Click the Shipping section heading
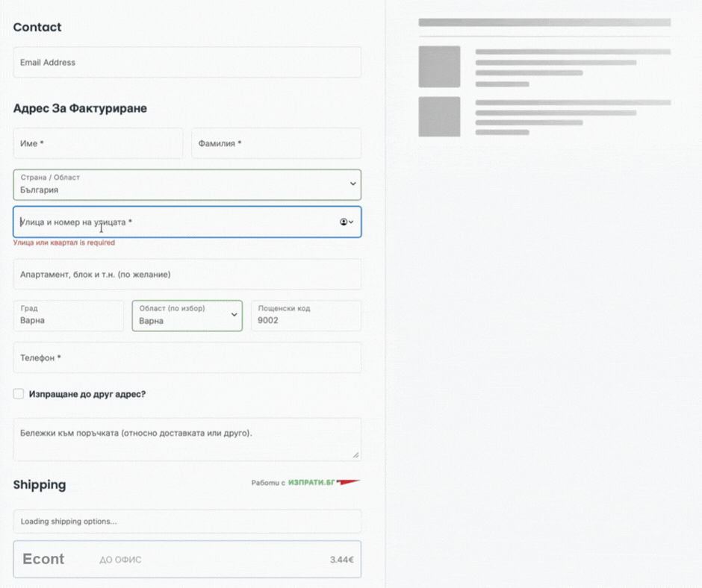Viewport: 702px width, 588px height. tap(40, 484)
